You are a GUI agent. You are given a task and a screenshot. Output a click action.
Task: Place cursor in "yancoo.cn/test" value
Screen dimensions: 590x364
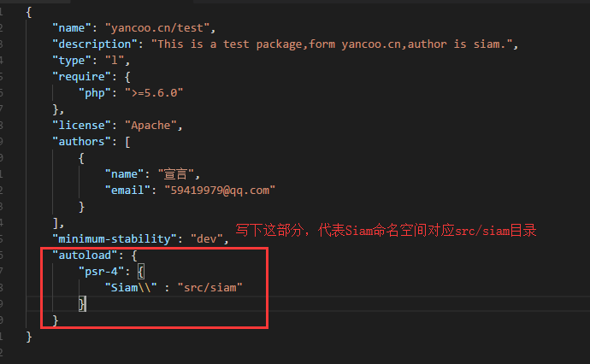pos(157,28)
